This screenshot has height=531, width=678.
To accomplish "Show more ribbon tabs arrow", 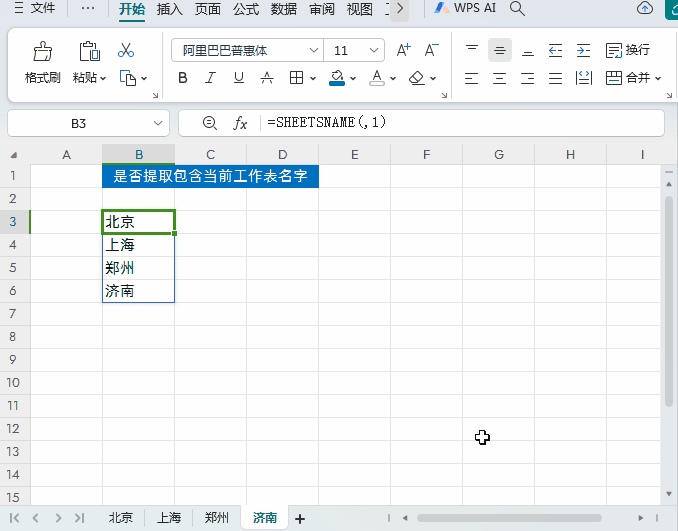I will (x=400, y=9).
